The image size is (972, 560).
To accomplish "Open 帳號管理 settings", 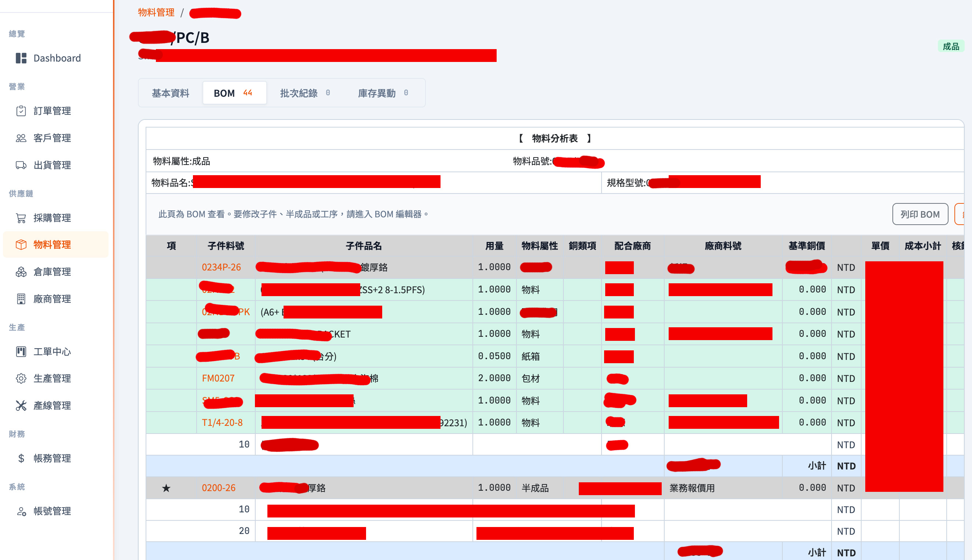I will pos(55,511).
